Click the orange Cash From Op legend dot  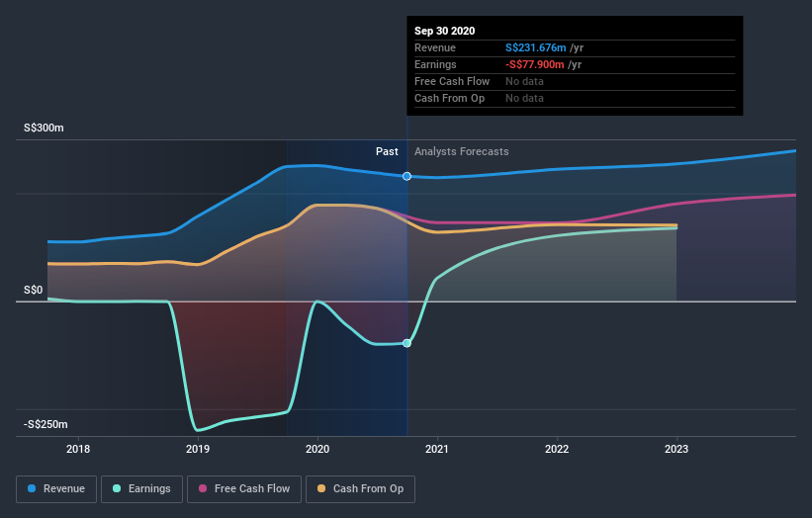321,488
